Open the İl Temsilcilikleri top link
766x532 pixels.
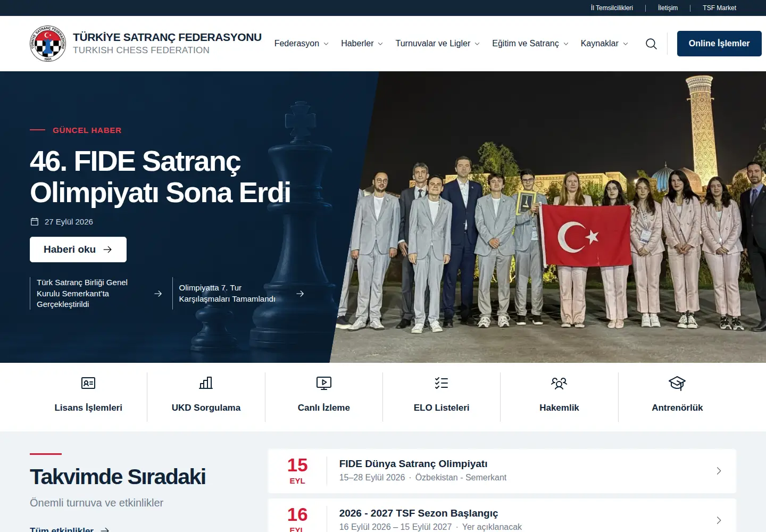point(612,8)
